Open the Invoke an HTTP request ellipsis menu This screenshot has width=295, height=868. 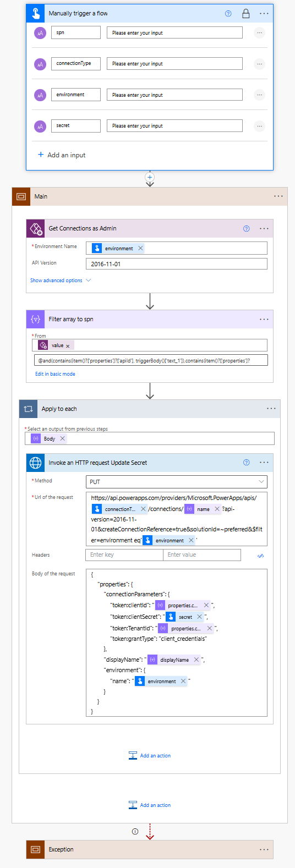pos(264,463)
